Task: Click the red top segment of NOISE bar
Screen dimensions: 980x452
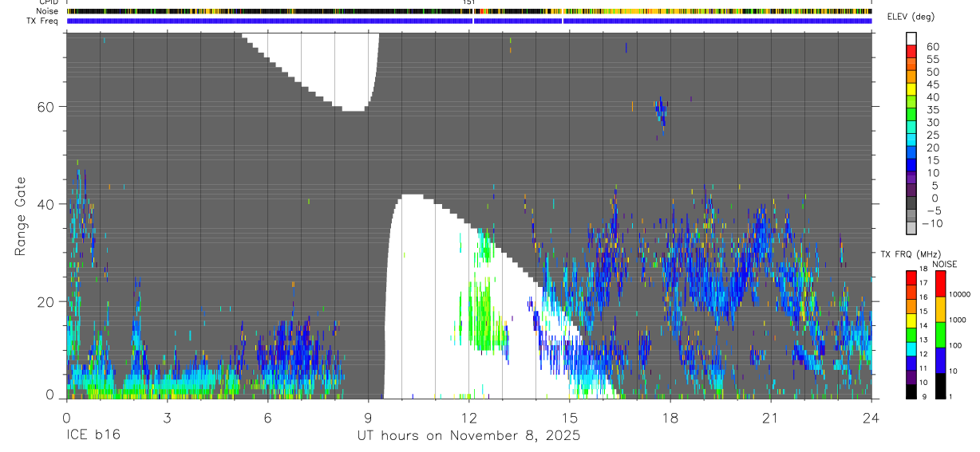Action: pos(941,283)
